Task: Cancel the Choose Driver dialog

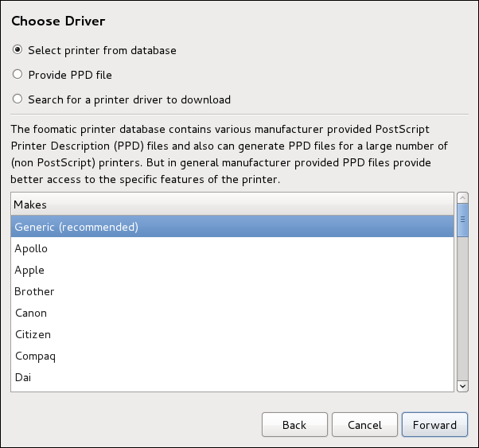Action: [364, 424]
